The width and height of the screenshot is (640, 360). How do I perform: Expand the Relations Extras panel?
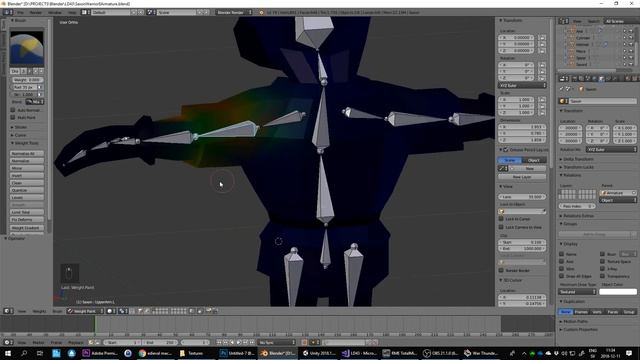click(578, 216)
